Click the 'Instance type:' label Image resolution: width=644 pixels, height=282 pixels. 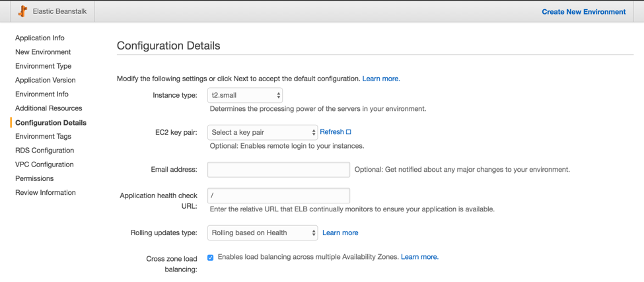[175, 95]
